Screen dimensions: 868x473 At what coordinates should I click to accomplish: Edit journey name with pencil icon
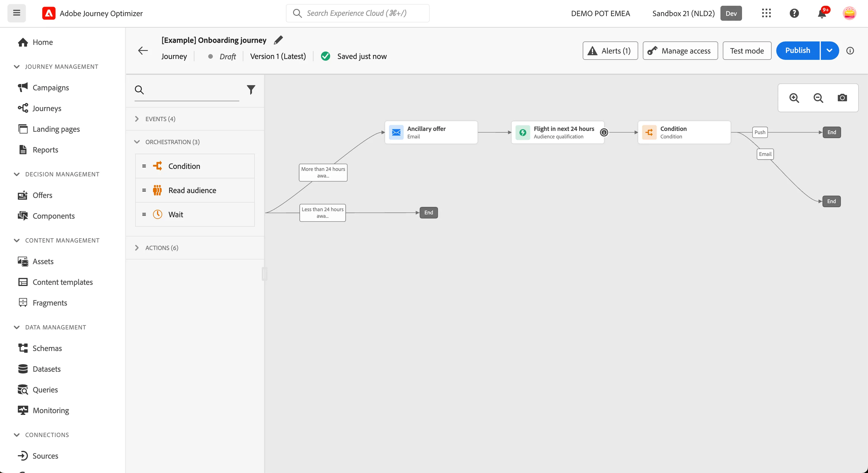278,40
